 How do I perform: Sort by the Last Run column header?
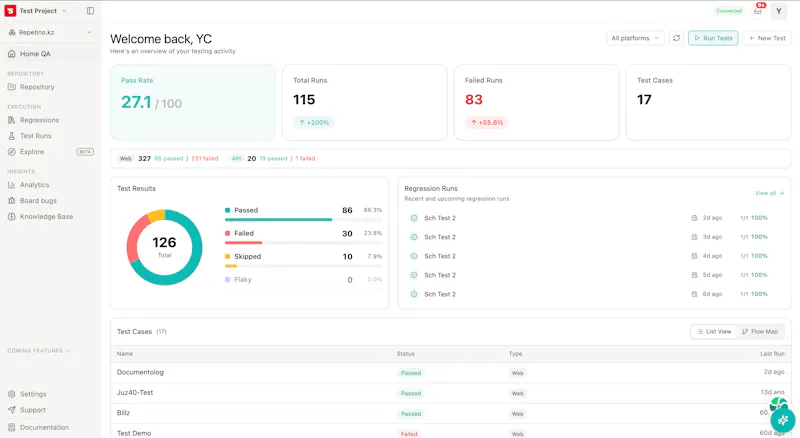tap(772, 354)
